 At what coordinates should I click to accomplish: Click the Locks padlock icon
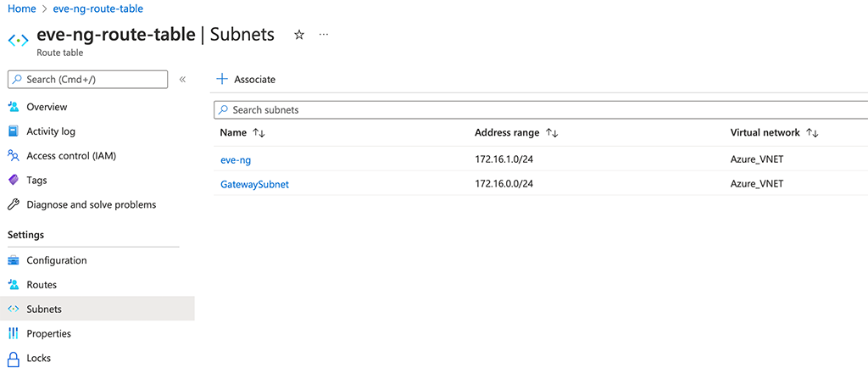[x=14, y=358]
